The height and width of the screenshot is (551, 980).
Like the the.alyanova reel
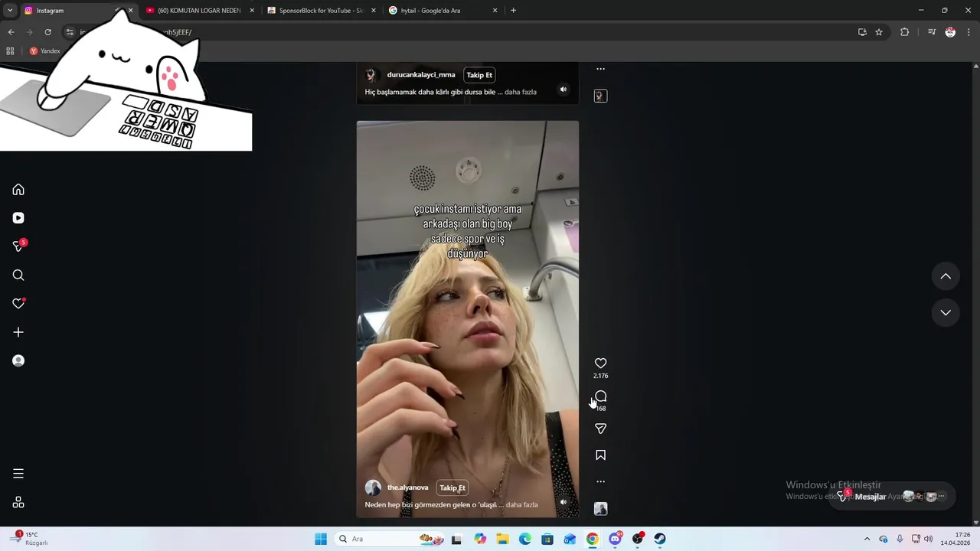[601, 364]
